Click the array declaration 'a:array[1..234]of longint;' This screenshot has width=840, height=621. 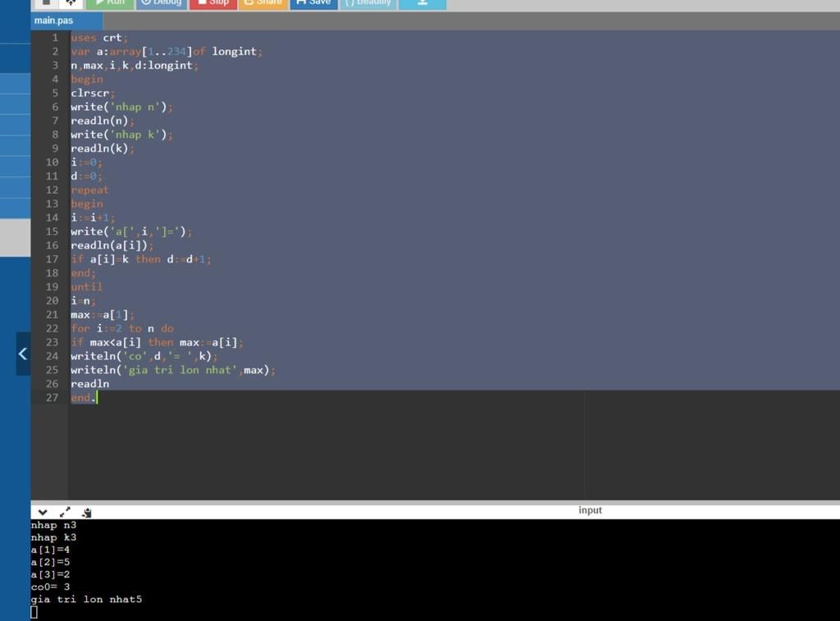pos(180,52)
